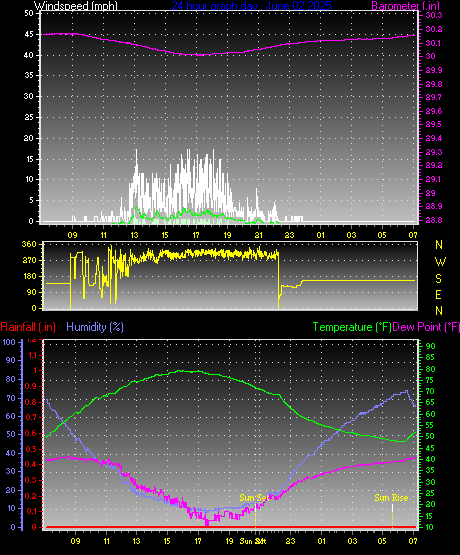
Task: Click the "17" hour label under the temperature chart
Action: pos(198,541)
